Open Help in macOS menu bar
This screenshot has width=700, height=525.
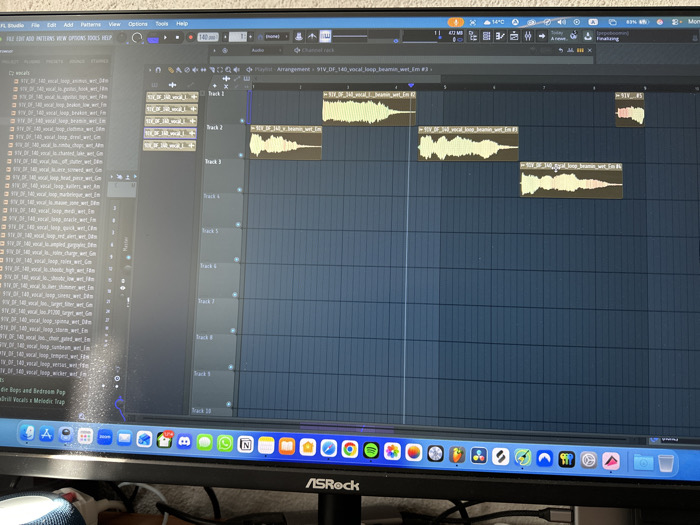click(x=182, y=23)
